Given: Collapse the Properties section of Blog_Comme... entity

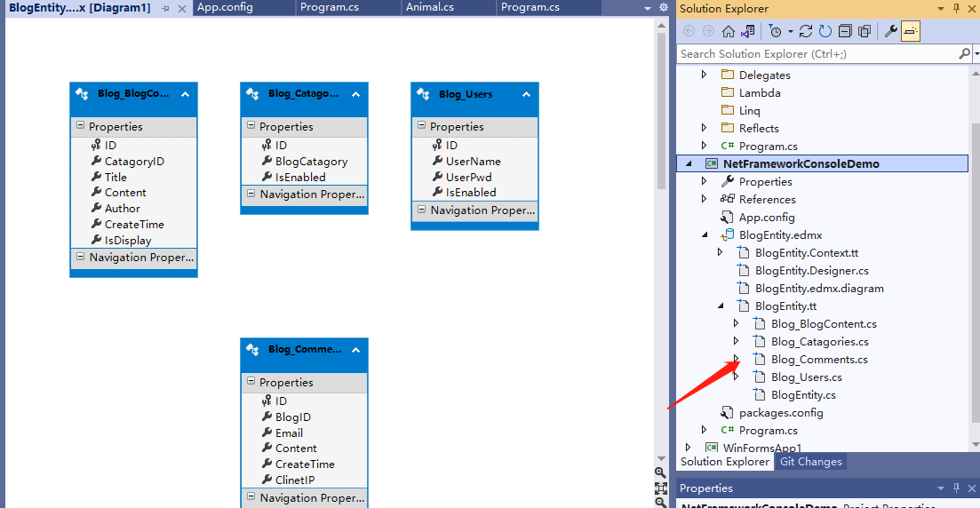Looking at the screenshot, I should point(251,381).
